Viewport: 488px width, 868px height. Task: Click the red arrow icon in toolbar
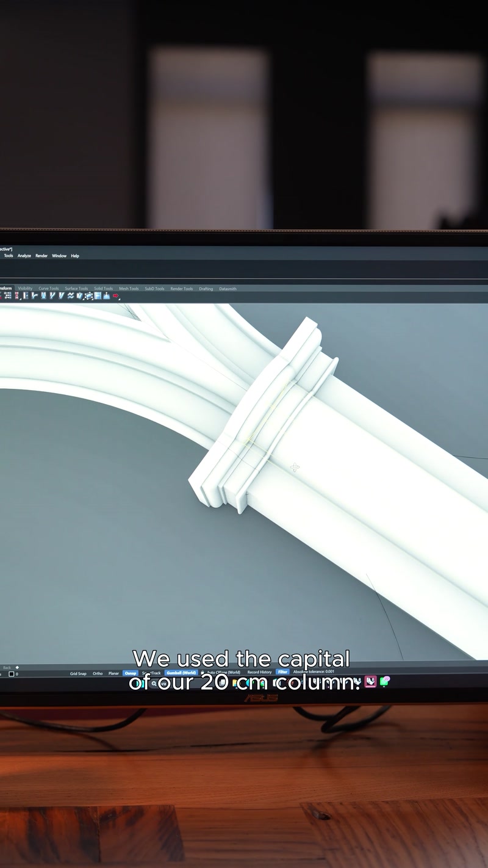115,295
